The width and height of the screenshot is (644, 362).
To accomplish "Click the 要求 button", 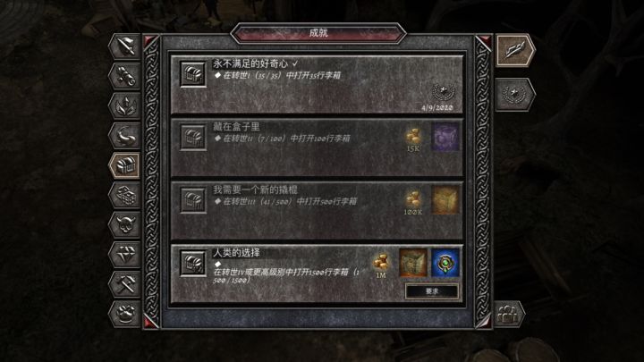I will (431, 291).
